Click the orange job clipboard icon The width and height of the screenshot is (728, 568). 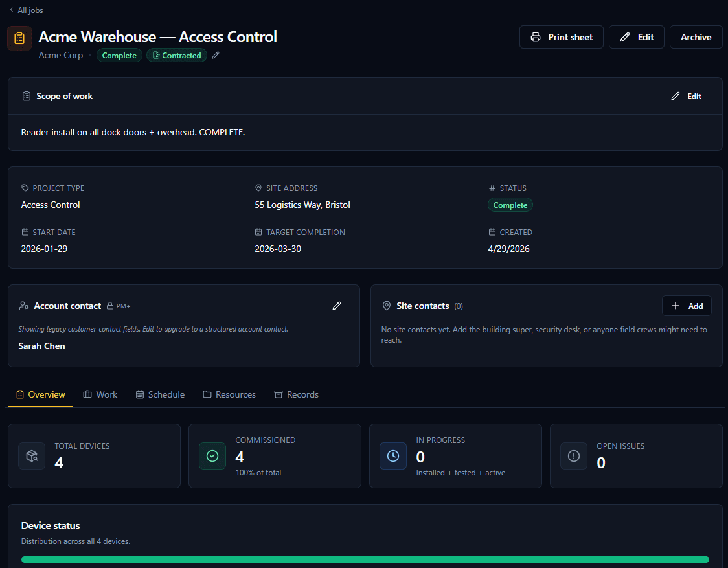(x=19, y=38)
